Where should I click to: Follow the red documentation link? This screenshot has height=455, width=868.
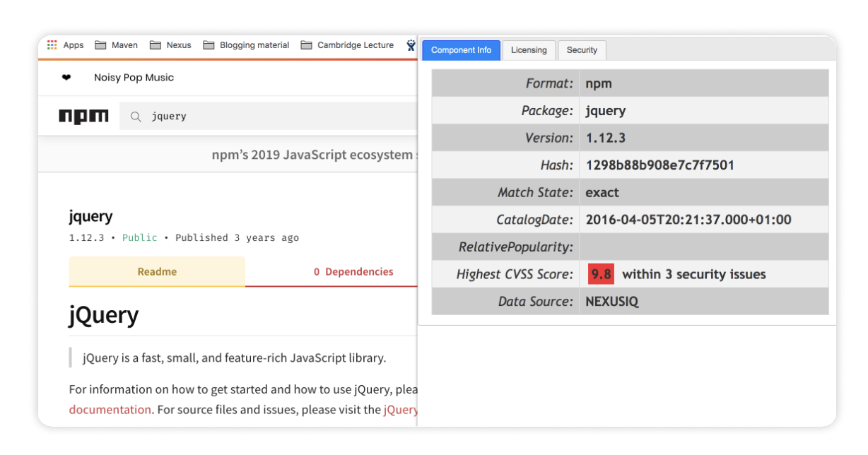tap(110, 410)
